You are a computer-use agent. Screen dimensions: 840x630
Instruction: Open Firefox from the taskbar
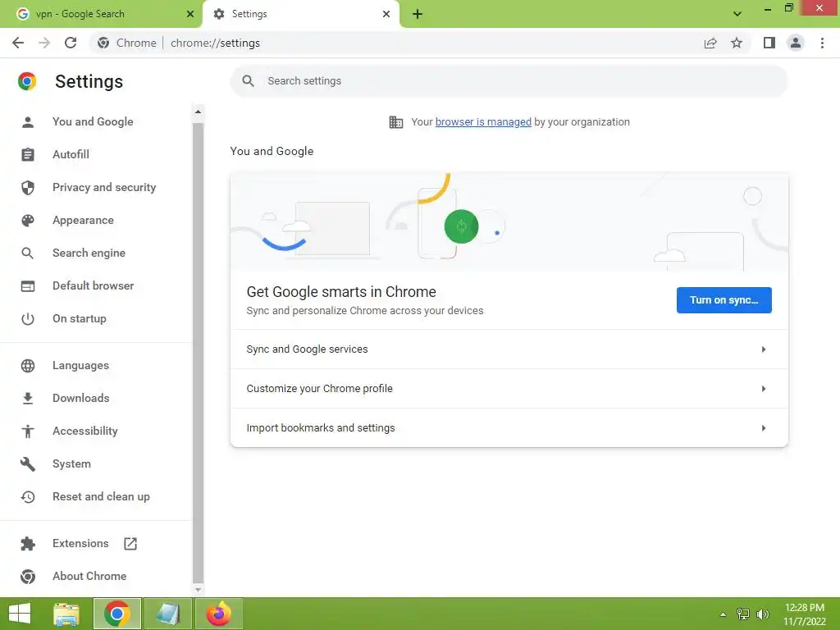(218, 614)
